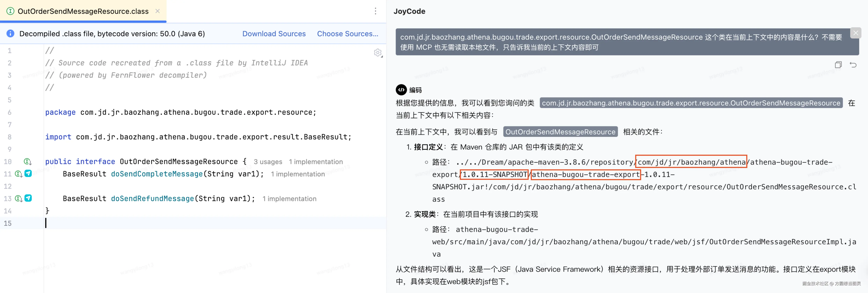
Task: Copy the JoyCode response using copy icon
Action: (x=838, y=65)
